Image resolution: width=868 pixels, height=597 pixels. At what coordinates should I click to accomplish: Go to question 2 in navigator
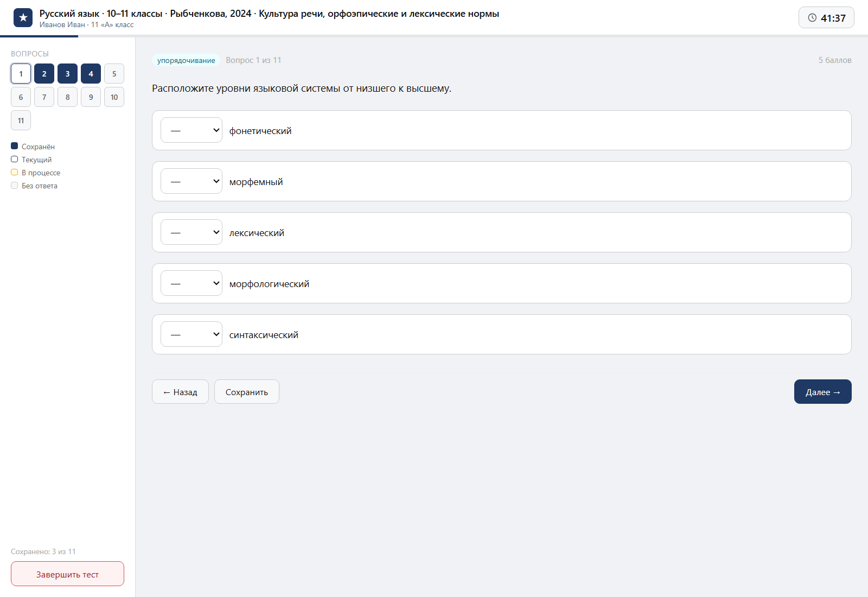coord(44,74)
